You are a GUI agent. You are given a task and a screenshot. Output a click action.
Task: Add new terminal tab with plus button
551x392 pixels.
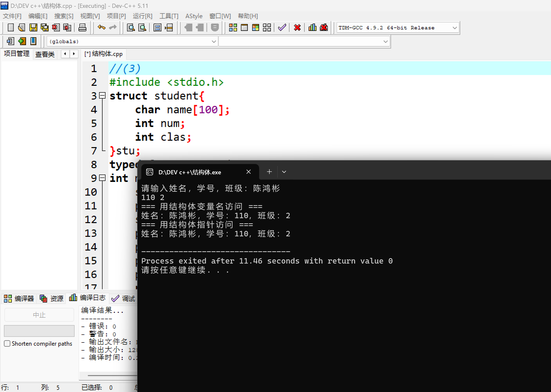pos(269,172)
